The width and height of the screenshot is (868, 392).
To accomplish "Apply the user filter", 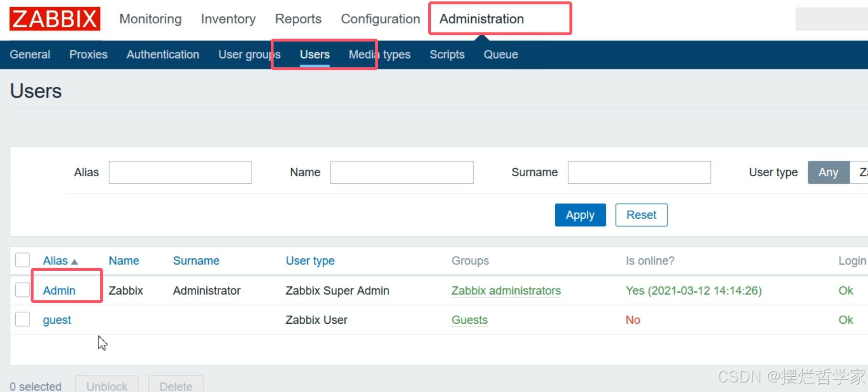I will 580,215.
